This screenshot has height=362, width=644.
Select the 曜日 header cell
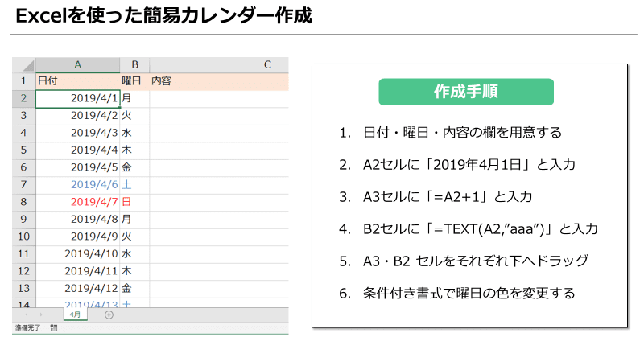pos(134,81)
